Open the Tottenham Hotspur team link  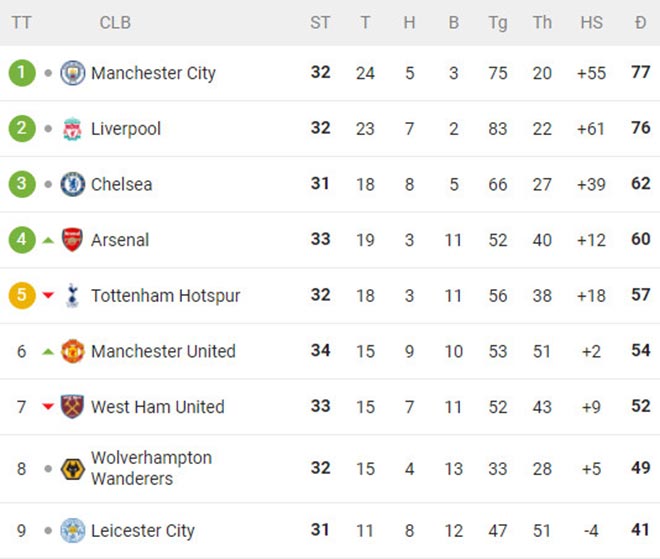[165, 296]
